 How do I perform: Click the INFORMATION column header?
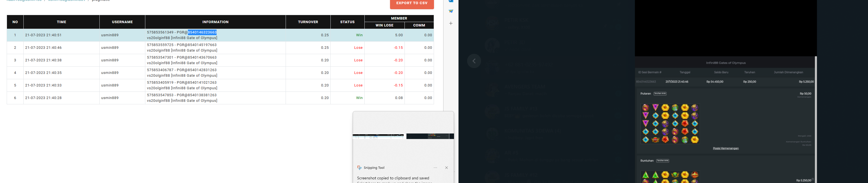point(215,22)
